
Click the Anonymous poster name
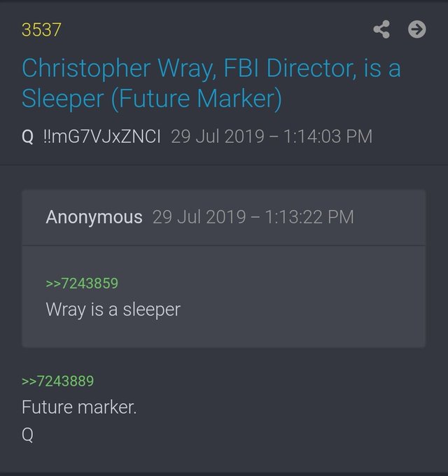94,217
